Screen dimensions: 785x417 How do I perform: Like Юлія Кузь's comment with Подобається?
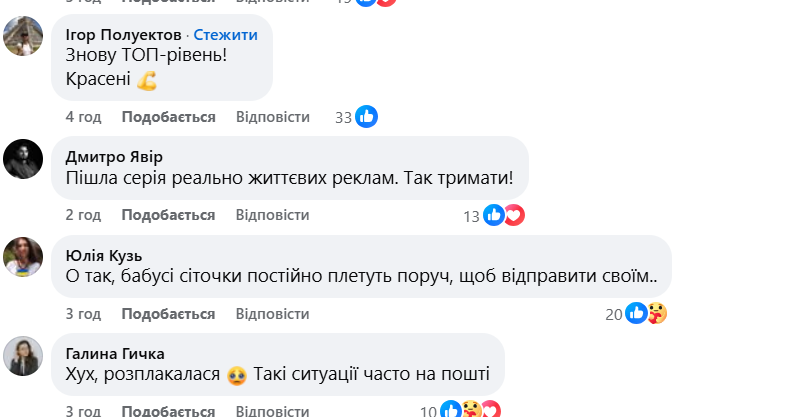168,314
